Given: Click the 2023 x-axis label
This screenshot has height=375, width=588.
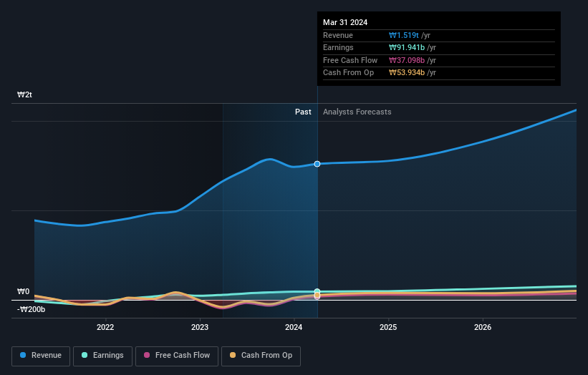Looking at the screenshot, I should click(x=200, y=327).
